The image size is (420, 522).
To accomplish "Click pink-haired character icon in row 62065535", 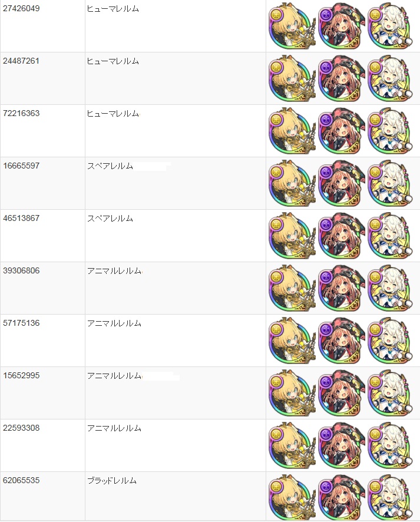I will pyautogui.click(x=342, y=498).
